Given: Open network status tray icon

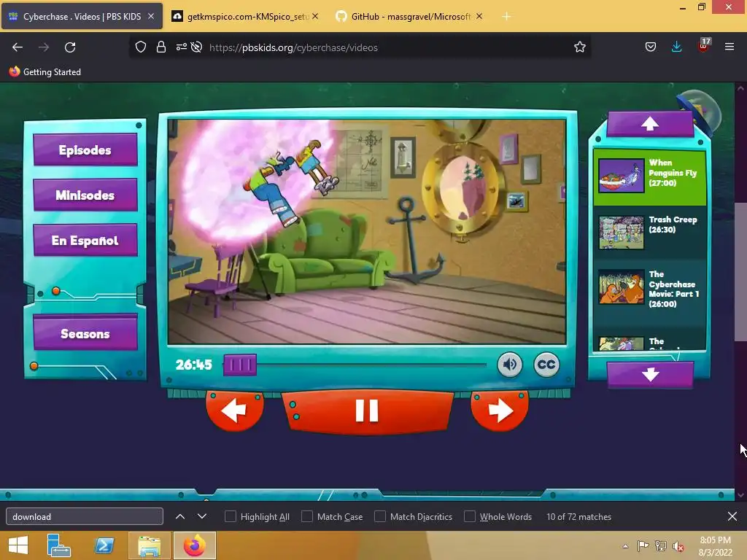Looking at the screenshot, I should point(661,546).
